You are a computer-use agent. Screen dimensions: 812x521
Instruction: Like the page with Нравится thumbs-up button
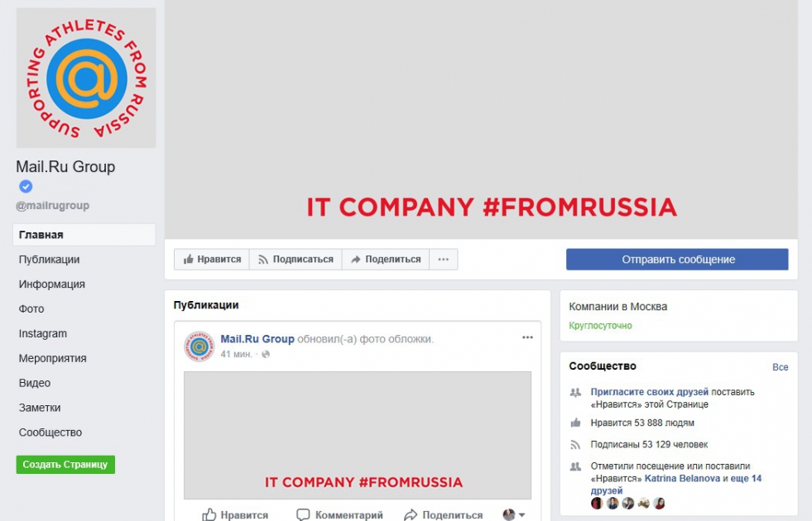(x=212, y=259)
